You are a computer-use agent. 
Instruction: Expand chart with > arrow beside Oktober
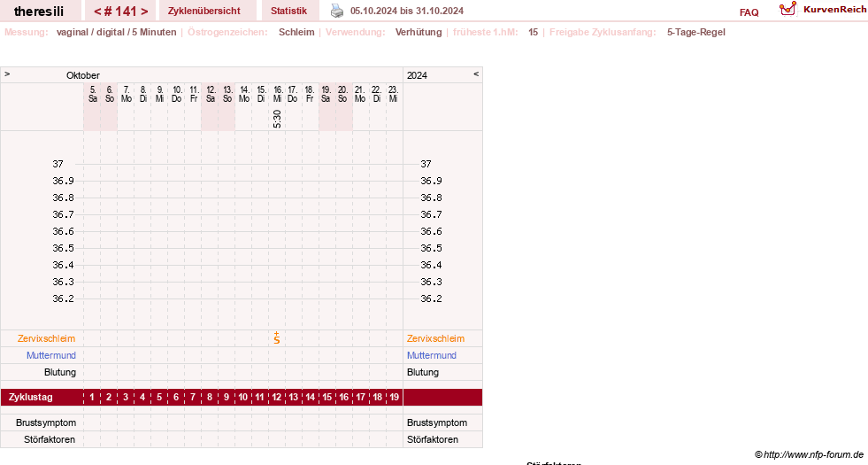coord(7,74)
